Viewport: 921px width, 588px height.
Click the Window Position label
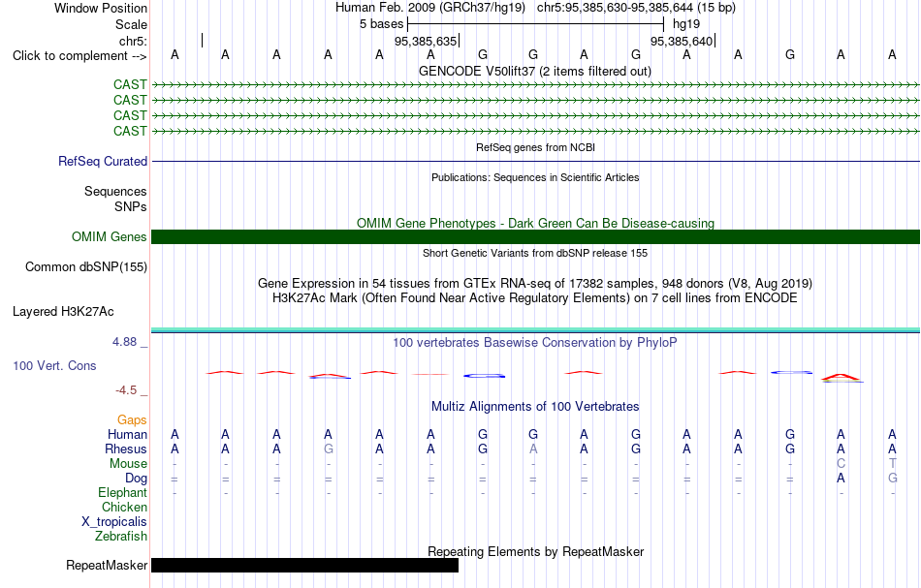(101, 8)
